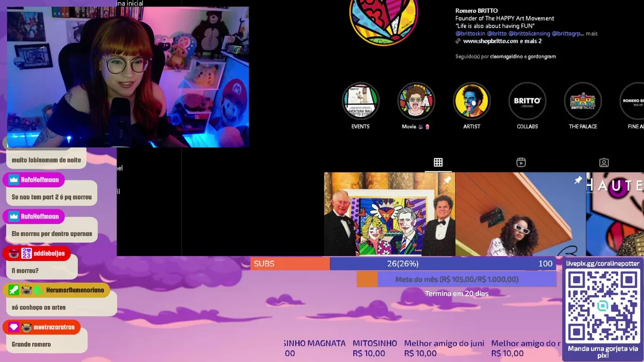Image resolution: width=644 pixels, height=362 pixels.
Task: Open gordongram follower profile
Action: coord(542,57)
